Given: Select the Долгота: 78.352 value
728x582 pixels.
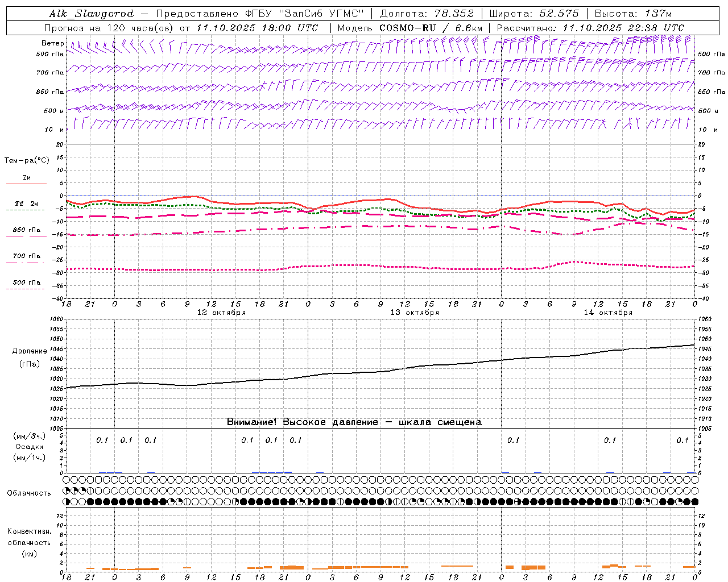Looking at the screenshot, I should (427, 14).
